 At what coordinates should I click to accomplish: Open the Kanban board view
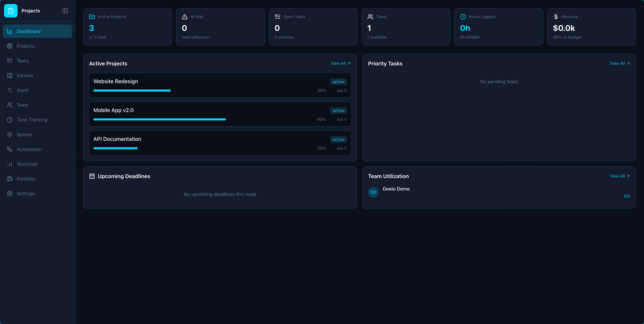25,75
